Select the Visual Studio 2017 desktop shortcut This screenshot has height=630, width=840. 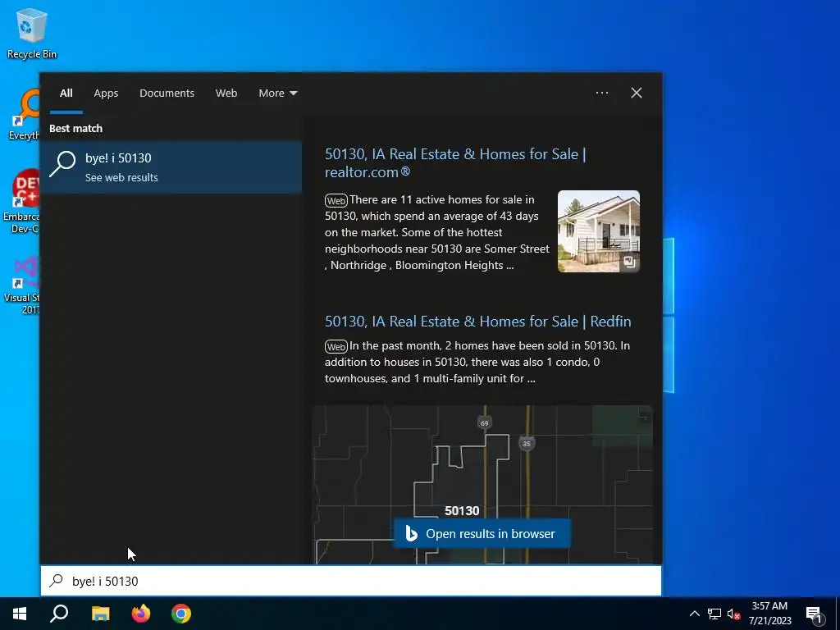22,285
